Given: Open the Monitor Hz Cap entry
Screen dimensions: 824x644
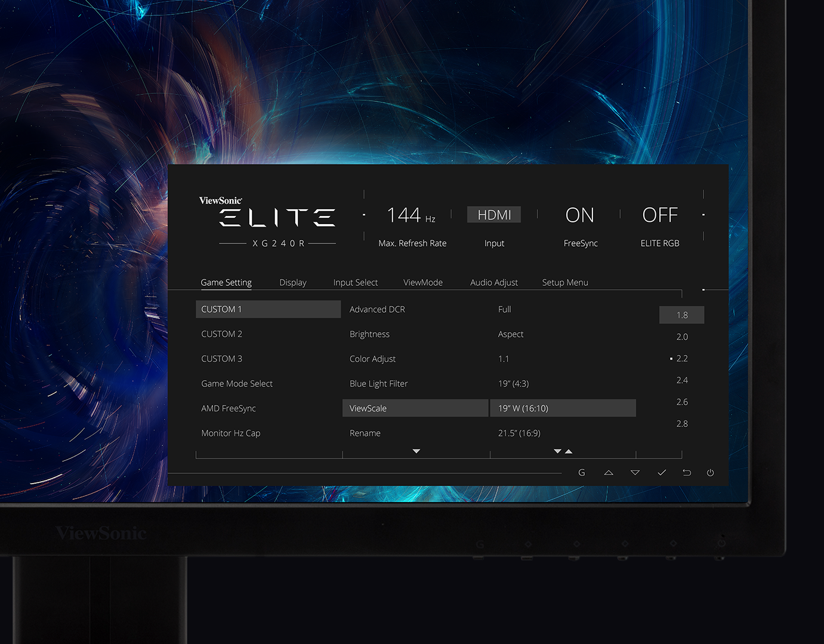Looking at the screenshot, I should pos(231,434).
